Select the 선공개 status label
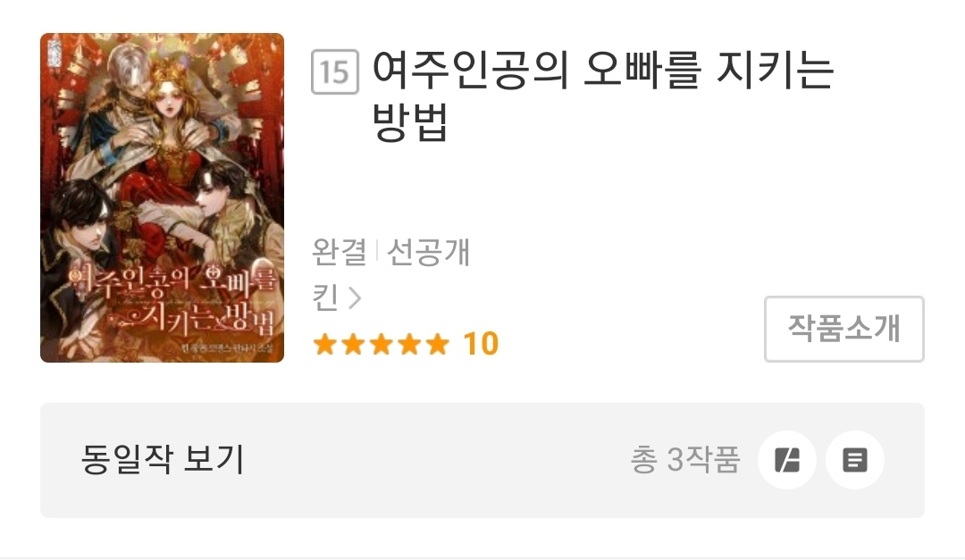The width and height of the screenshot is (965, 560). coord(428,252)
